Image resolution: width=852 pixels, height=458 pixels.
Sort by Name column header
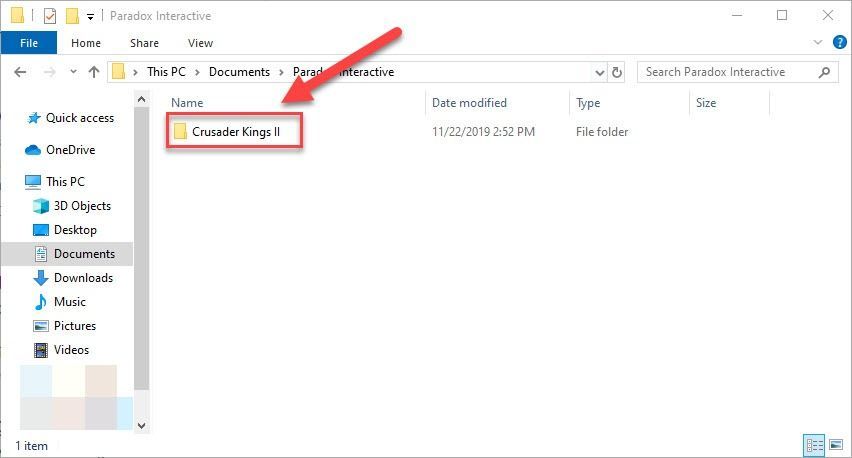pyautogui.click(x=187, y=103)
